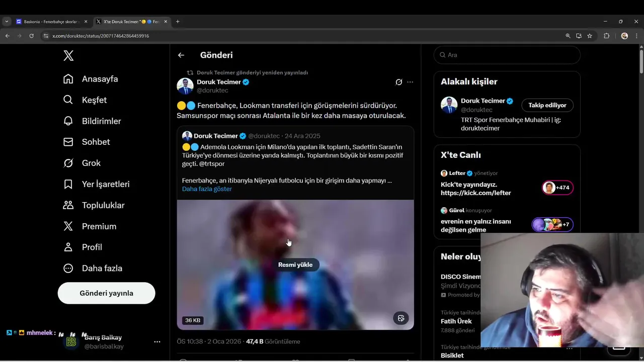Click the Resmi yükle button

pyautogui.click(x=295, y=265)
